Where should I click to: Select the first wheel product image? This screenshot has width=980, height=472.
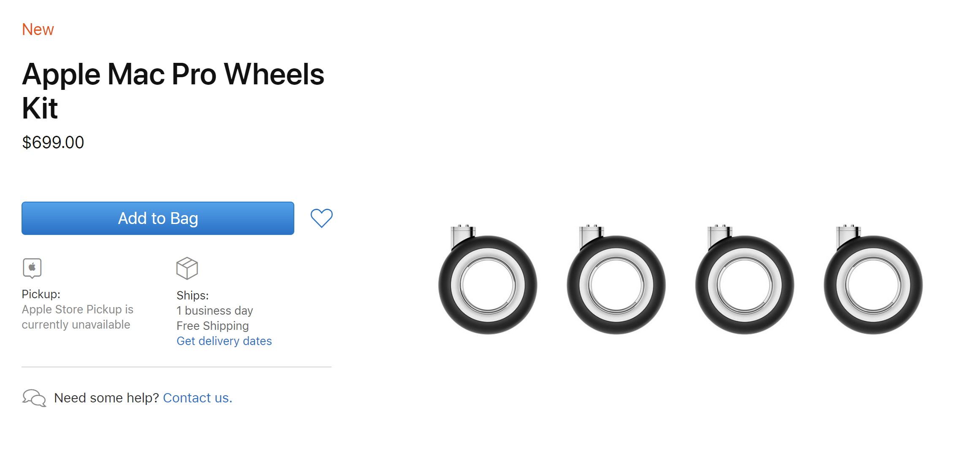click(488, 280)
